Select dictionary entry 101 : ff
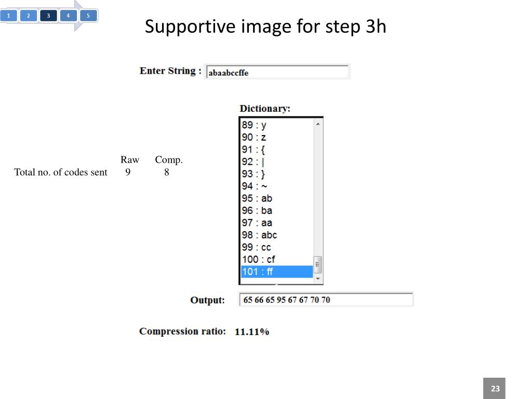Screen dimensions: 532x399 click(x=277, y=271)
